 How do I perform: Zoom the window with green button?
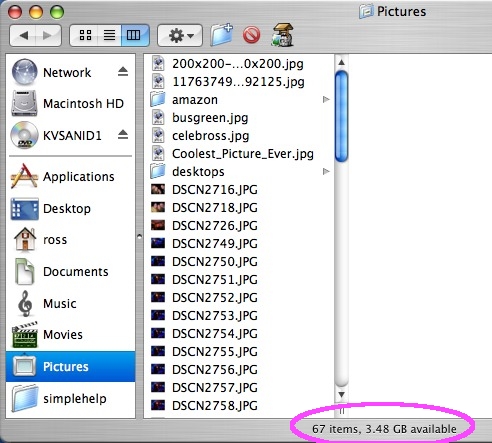(57, 12)
